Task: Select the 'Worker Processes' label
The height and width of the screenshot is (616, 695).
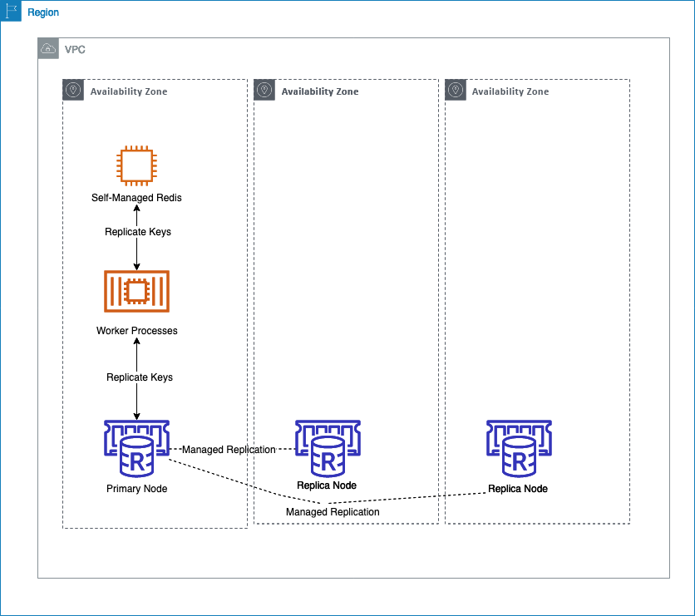Action: tap(137, 331)
